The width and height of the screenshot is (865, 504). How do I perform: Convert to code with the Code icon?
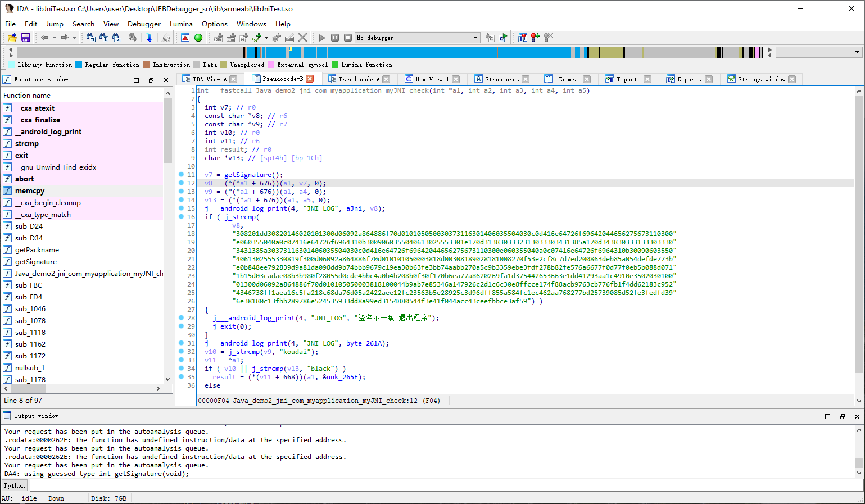pyautogui.click(x=219, y=38)
